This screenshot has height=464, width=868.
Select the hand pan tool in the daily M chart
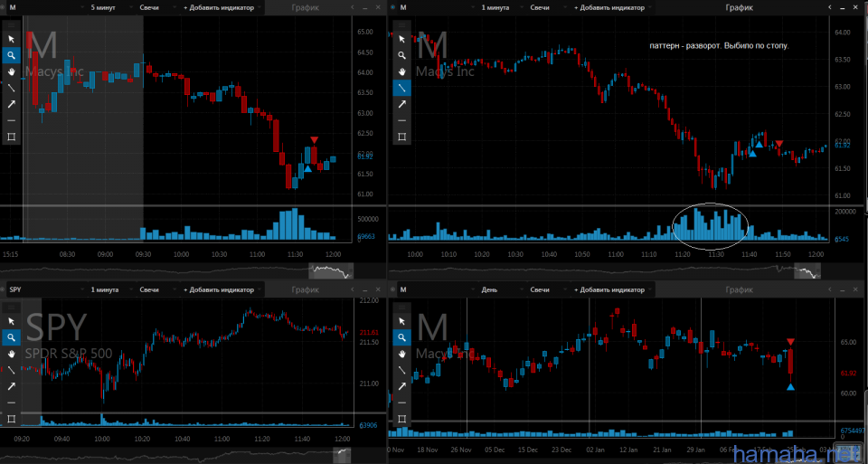coord(401,354)
